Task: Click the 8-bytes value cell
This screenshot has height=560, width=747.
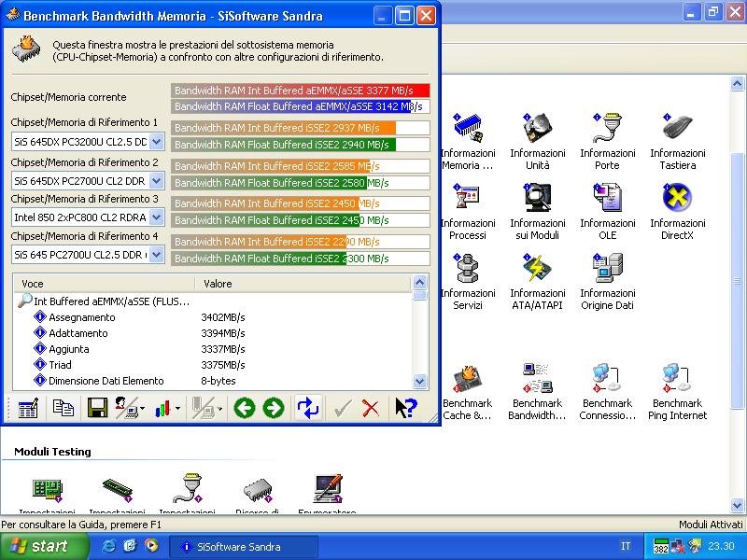Action: pos(218,381)
